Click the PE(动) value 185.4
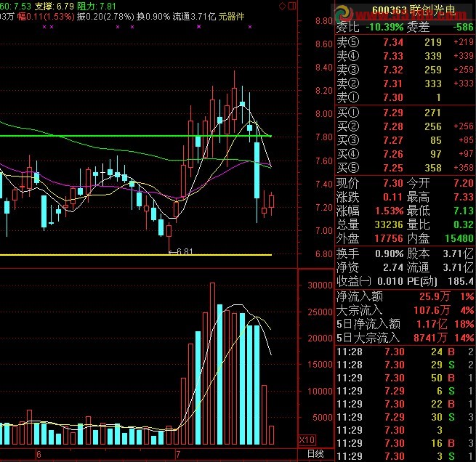Screen dimensions: 476x462 coord(461,281)
